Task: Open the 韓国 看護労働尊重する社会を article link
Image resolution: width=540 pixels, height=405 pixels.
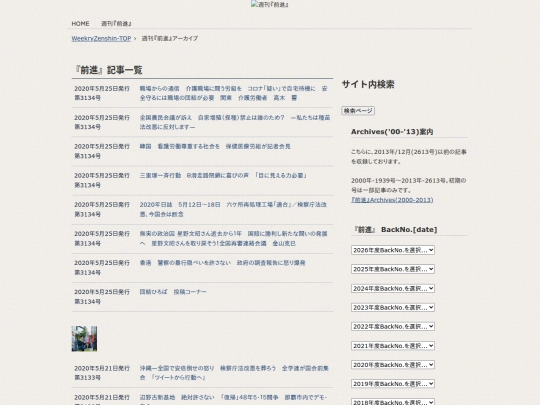Action: pos(215,146)
